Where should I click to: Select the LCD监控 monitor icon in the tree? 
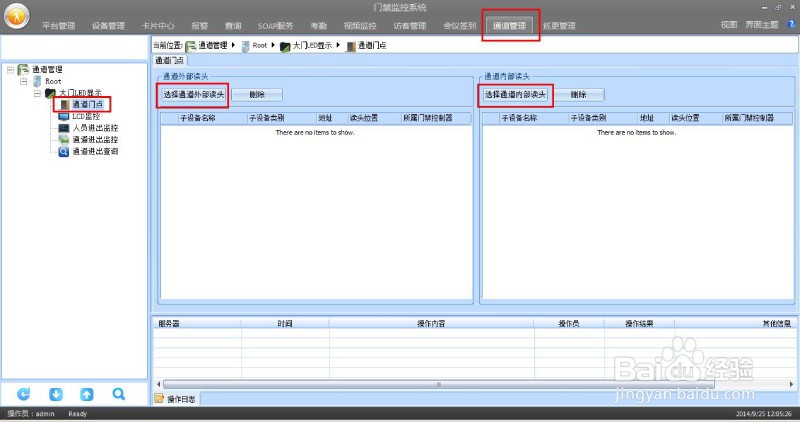pos(64,116)
